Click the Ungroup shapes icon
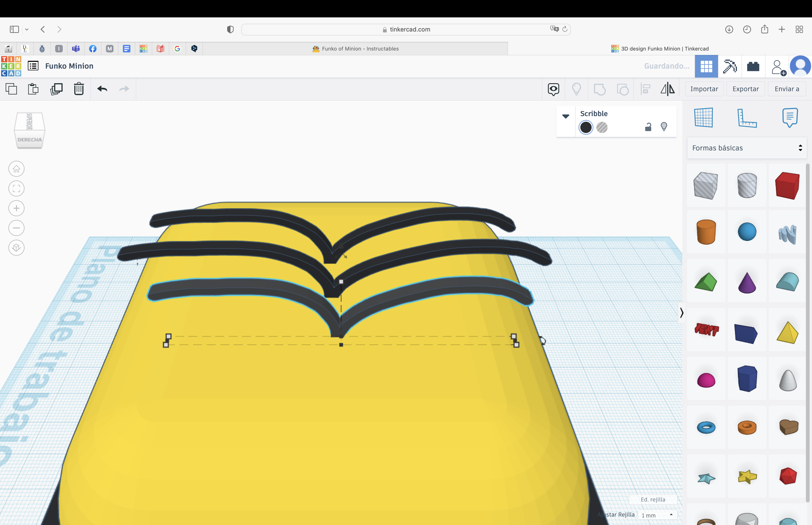The image size is (812, 525). pos(623,89)
